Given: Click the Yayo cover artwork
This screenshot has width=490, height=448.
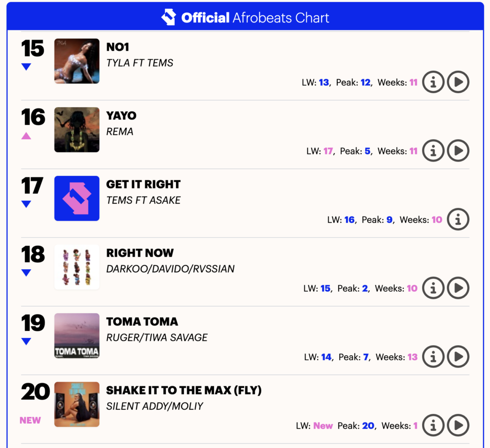Looking at the screenshot, I should pos(77,130).
